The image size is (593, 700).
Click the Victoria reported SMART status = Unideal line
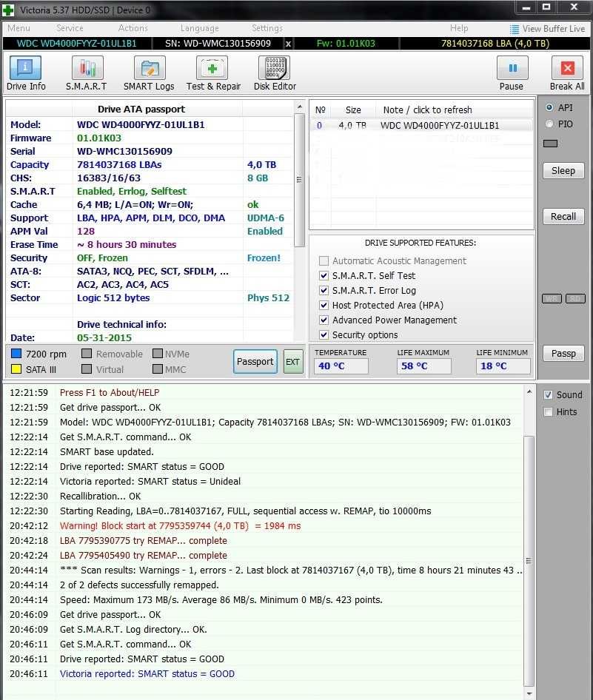coord(150,481)
